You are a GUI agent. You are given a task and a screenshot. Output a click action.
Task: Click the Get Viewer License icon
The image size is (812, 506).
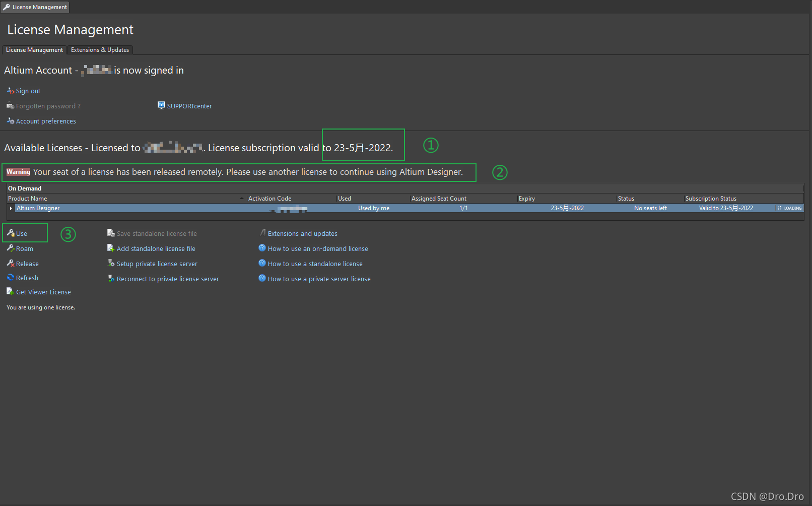10,291
